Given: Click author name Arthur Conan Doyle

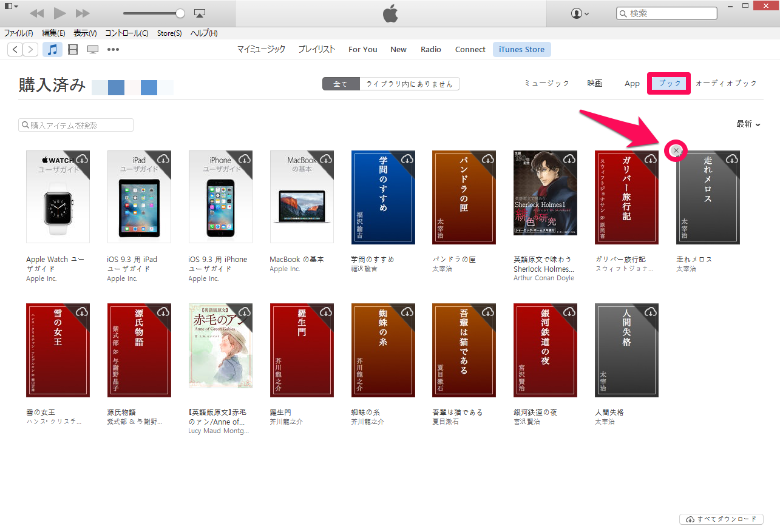Looking at the screenshot, I should click(x=544, y=278).
